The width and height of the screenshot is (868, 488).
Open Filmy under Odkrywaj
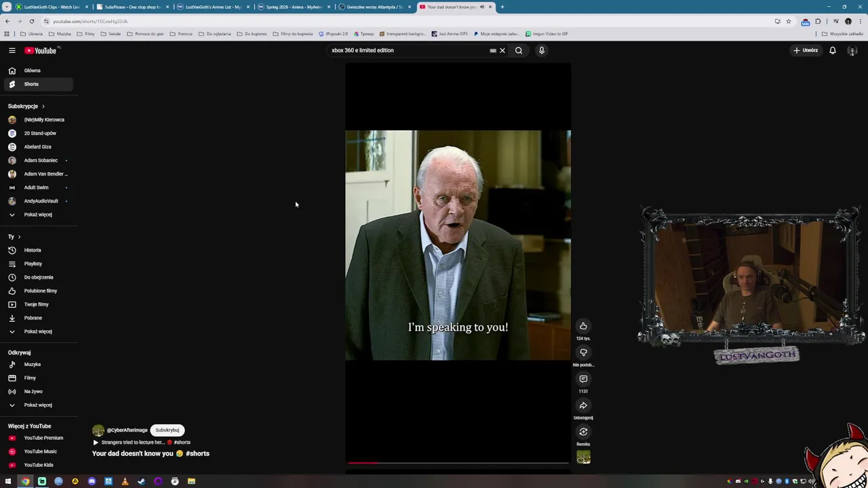point(39,378)
